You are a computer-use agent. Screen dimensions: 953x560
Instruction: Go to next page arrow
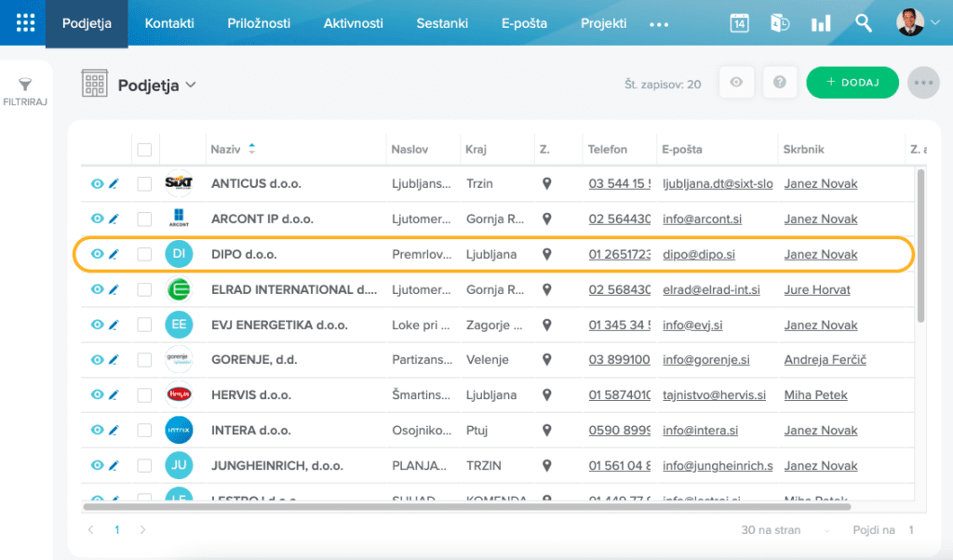tap(142, 529)
